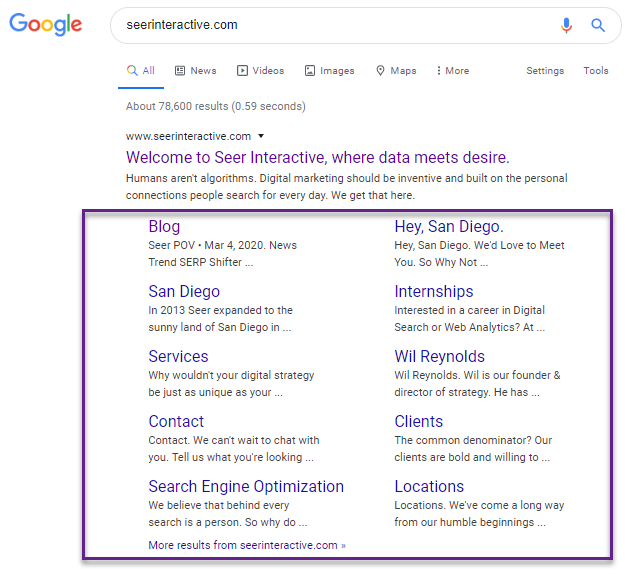The image size is (633, 575).
Task: Open the search Tools option
Action: (596, 71)
